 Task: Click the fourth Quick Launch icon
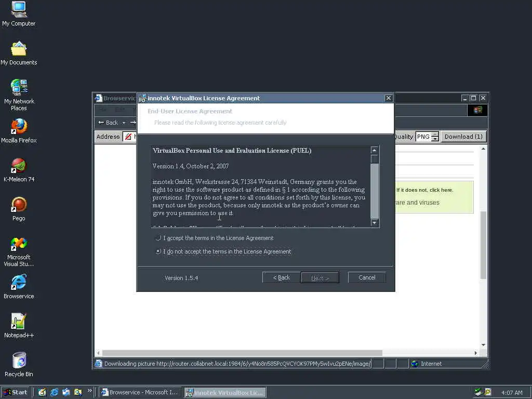[x=78, y=392]
